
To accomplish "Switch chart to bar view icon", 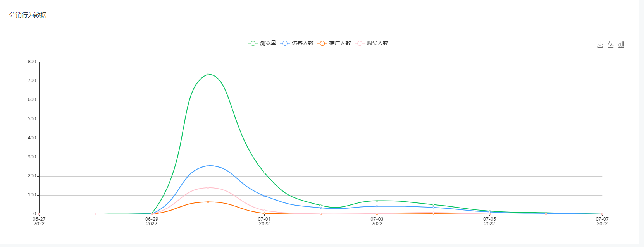I will [x=621, y=45].
